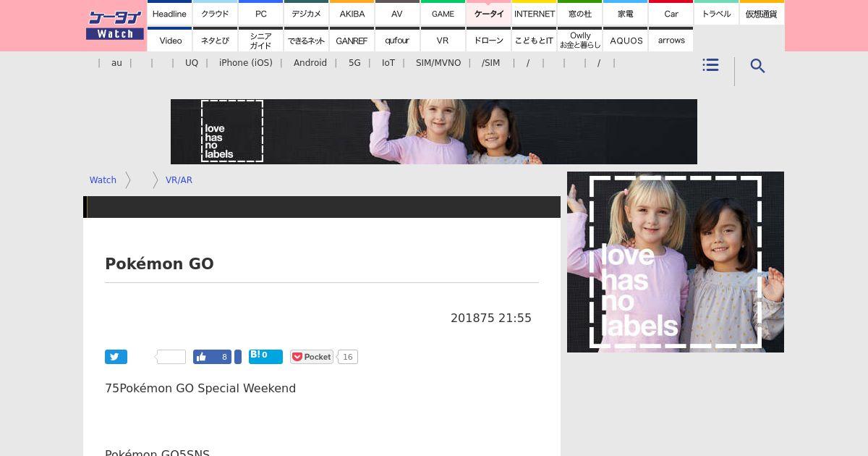Go to the SIM/MVNO category link

[438, 63]
